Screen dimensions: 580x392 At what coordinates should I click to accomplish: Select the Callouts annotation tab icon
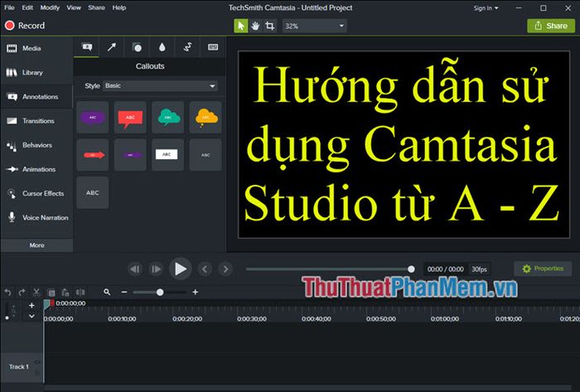coord(86,47)
